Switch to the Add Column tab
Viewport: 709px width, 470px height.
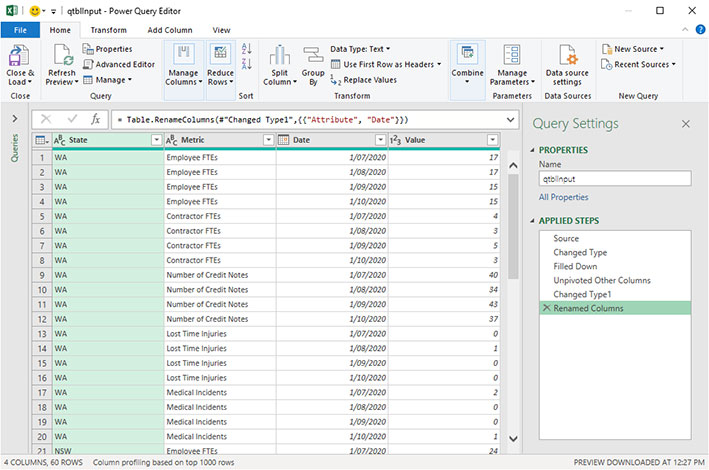[170, 30]
